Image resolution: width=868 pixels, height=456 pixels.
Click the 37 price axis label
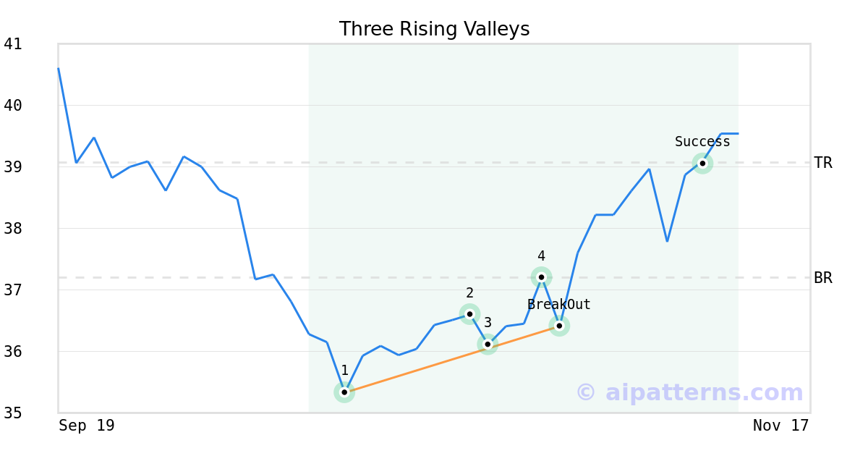coord(13,290)
